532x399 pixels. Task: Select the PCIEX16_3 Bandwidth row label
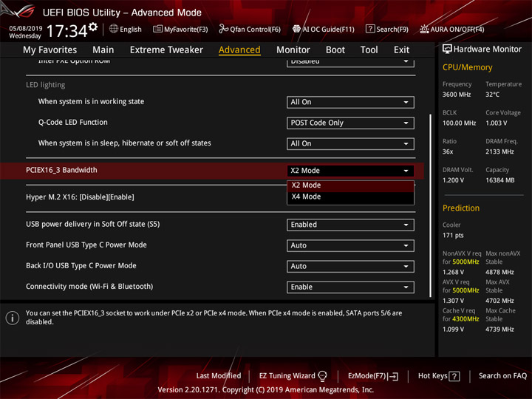tap(61, 170)
